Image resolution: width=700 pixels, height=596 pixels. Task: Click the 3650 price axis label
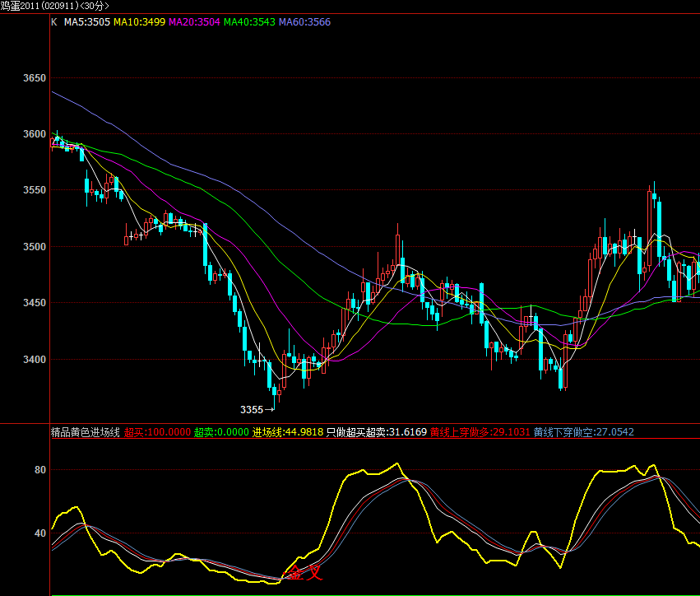point(35,78)
